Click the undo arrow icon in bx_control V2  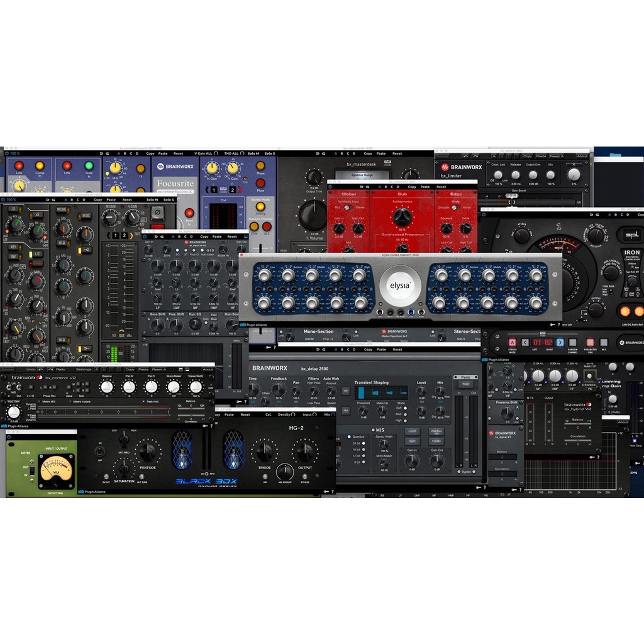click(x=40, y=369)
